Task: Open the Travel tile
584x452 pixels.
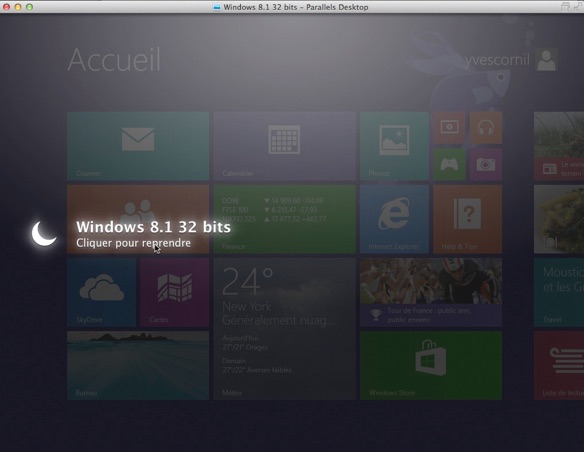Action: point(559,292)
